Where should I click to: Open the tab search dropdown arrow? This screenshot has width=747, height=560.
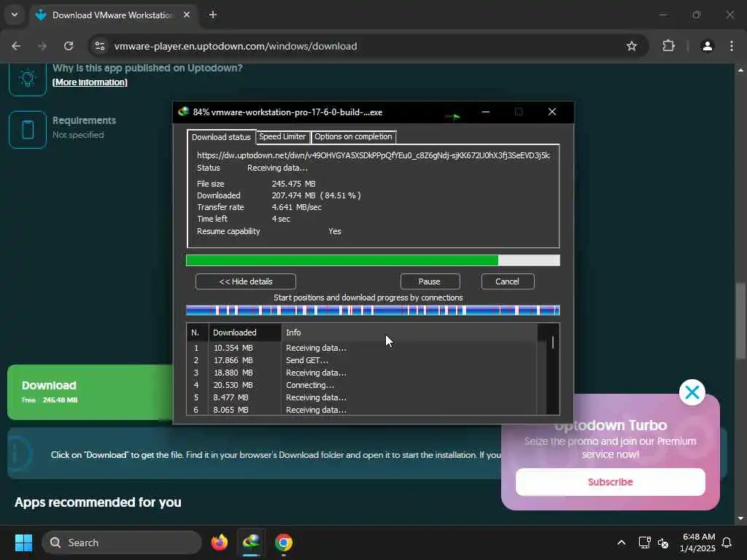15,15
